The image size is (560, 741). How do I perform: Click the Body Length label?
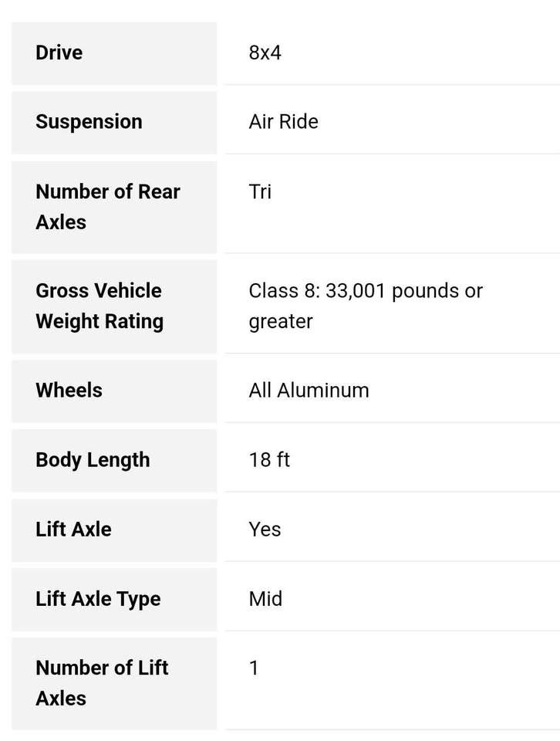93,460
